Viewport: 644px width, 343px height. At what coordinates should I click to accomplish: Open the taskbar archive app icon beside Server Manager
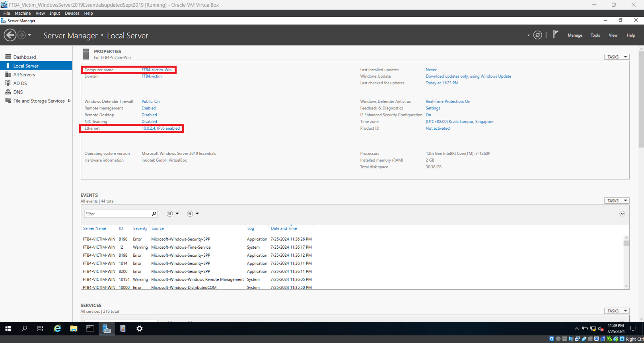pos(123,328)
